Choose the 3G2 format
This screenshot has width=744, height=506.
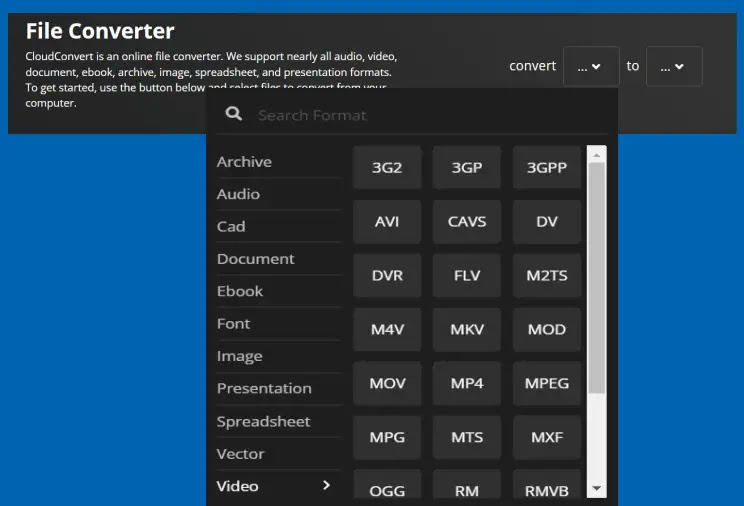(x=387, y=168)
